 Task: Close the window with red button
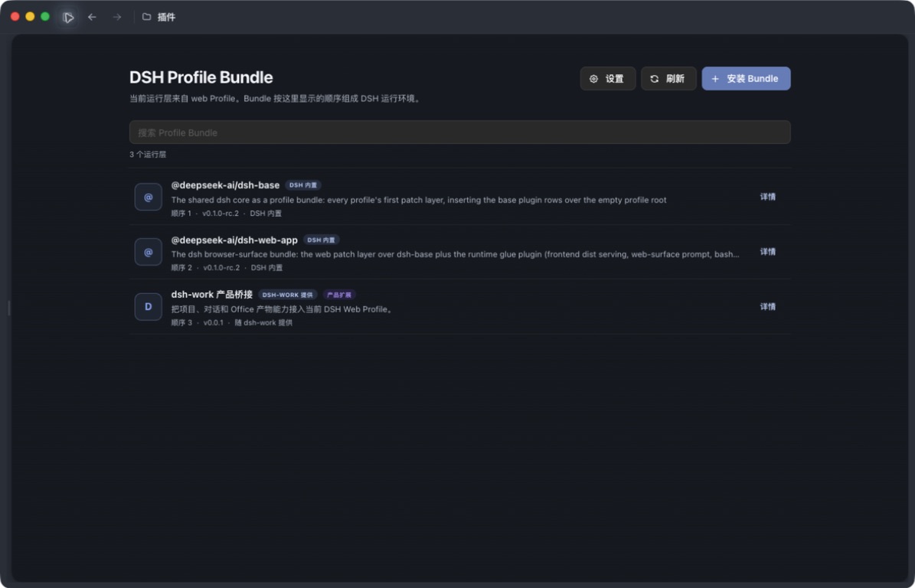pyautogui.click(x=15, y=17)
